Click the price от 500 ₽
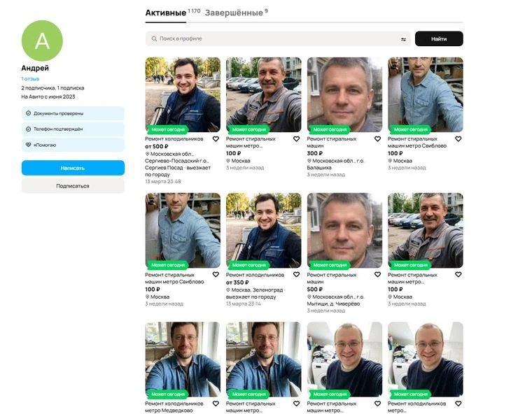The height and width of the screenshot is (414, 532). tap(156, 146)
